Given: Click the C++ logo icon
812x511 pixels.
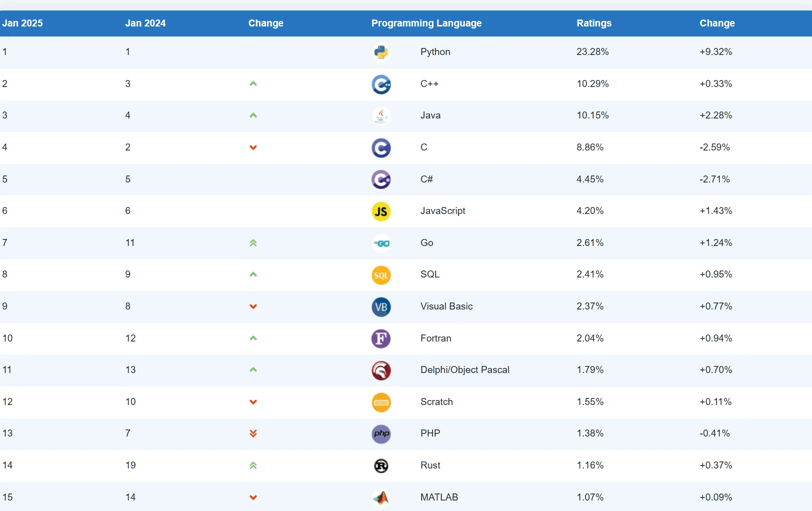Looking at the screenshot, I should click(381, 84).
